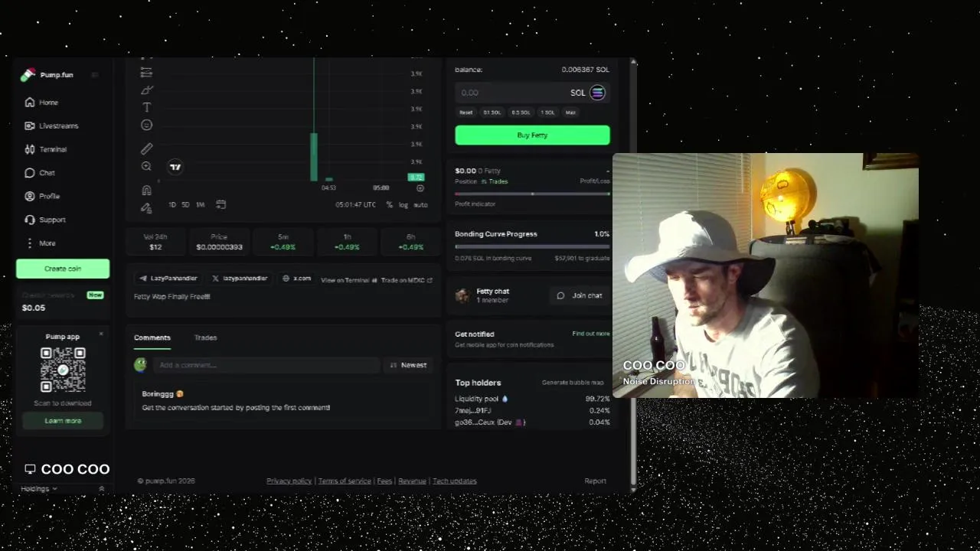Open the Tech updates link
This screenshot has height=551, width=980.
coord(454,481)
